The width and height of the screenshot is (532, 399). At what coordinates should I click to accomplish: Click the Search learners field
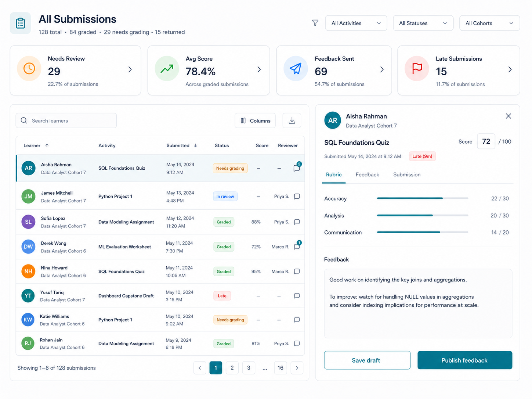pos(66,121)
